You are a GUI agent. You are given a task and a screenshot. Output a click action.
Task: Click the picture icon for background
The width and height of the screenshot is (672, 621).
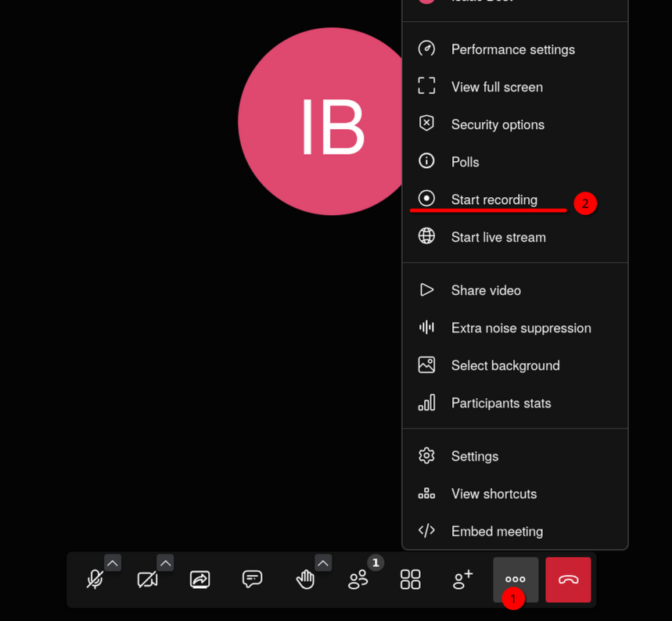[426, 364]
